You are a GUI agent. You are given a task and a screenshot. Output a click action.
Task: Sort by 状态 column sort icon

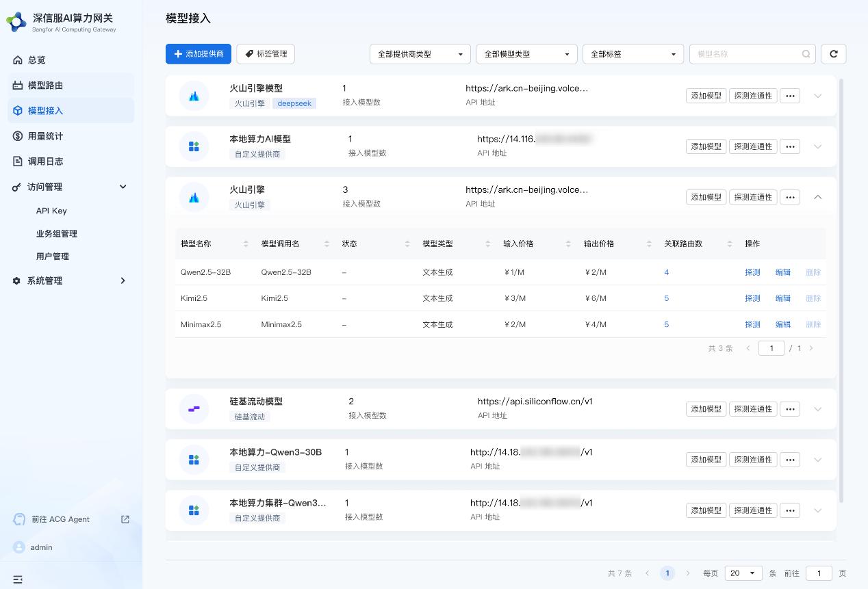click(x=407, y=244)
